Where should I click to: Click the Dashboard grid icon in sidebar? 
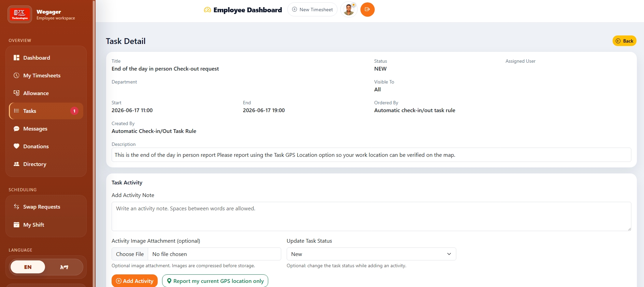(16, 58)
